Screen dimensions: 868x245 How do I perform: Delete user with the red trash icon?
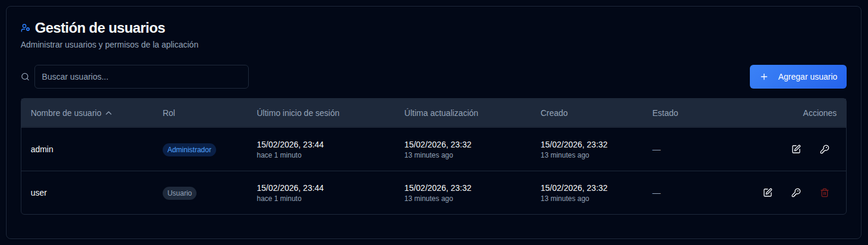[824, 193]
